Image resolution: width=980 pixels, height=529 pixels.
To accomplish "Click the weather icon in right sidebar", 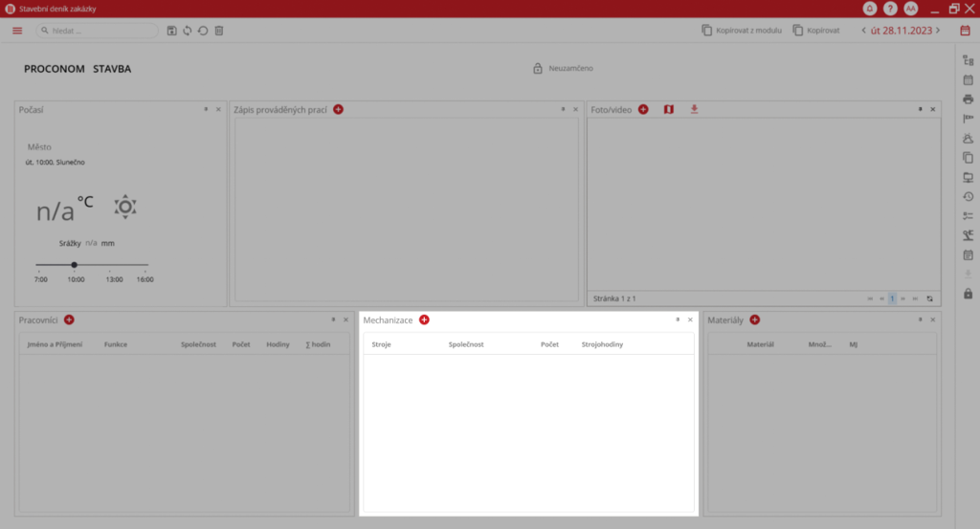I will click(x=968, y=139).
